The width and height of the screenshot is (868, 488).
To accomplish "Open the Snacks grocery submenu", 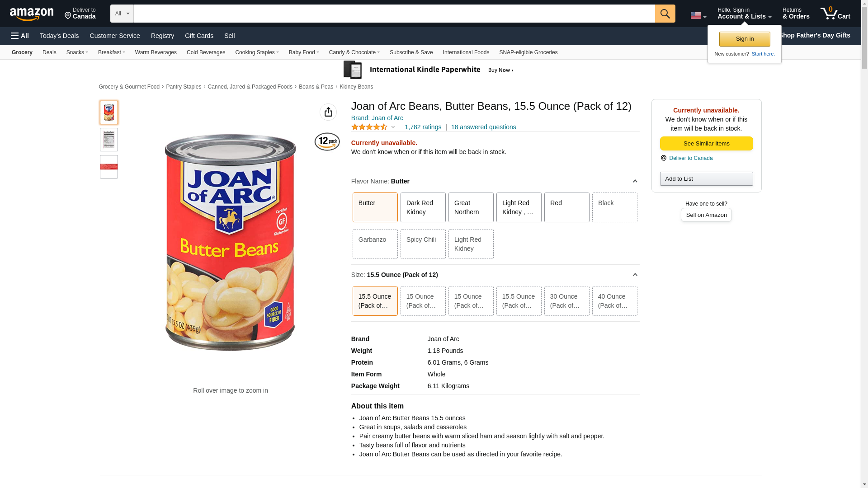I will click(77, 52).
